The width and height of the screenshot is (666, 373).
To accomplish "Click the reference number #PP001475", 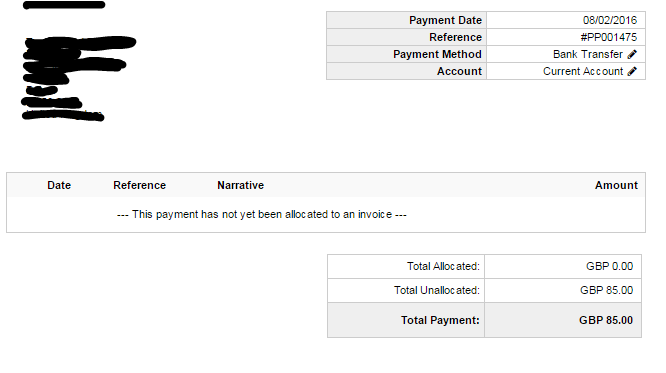I will pos(609,37).
